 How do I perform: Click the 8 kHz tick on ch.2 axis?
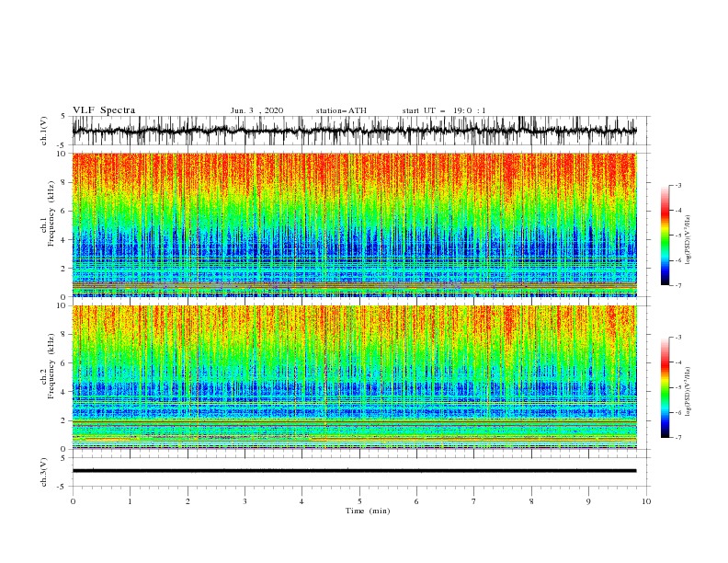(63, 335)
